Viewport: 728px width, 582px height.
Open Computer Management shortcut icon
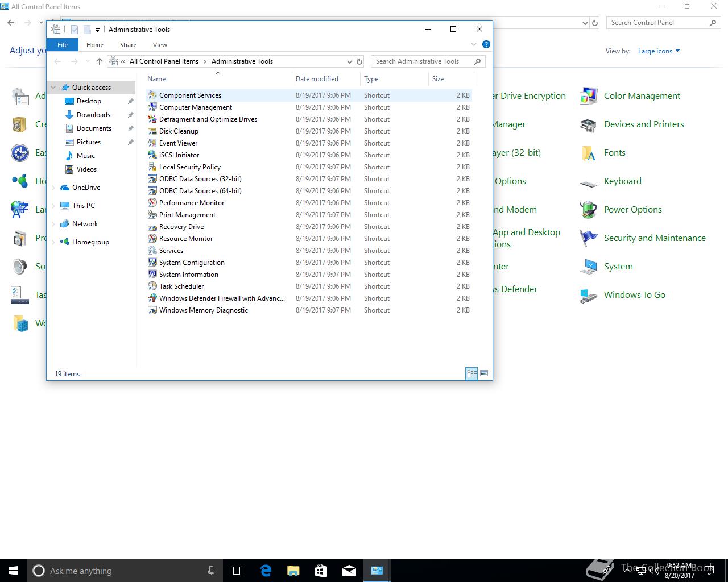(152, 107)
